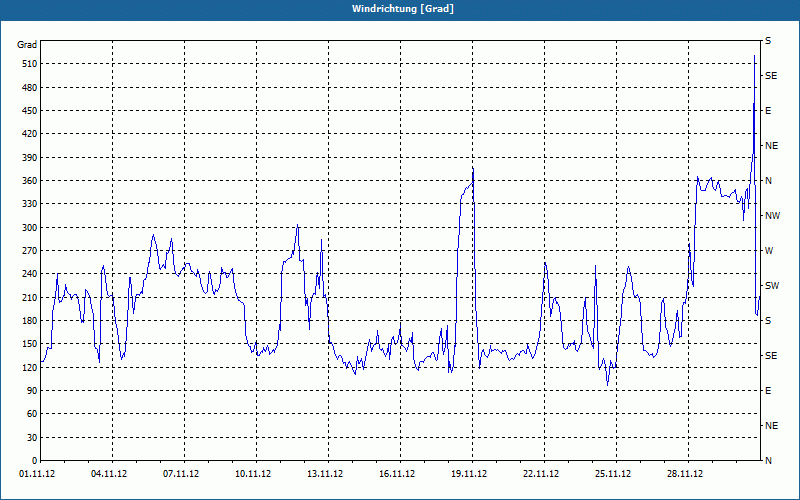The height and width of the screenshot is (500, 800).
Task: Click the E label at 450 level
Action: [768, 111]
